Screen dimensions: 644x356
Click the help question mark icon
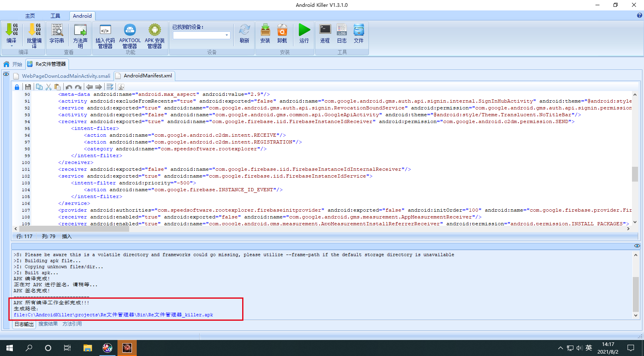tap(640, 16)
